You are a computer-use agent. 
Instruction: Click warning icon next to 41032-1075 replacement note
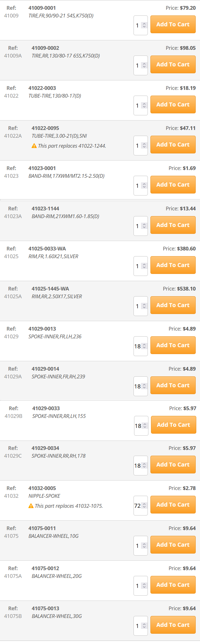tap(31, 506)
